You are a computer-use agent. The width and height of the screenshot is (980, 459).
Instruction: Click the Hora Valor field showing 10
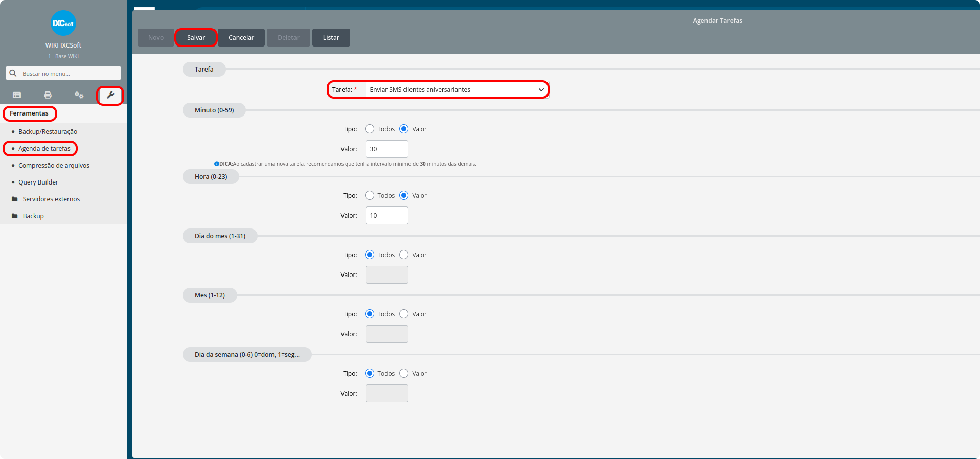pyautogui.click(x=387, y=215)
